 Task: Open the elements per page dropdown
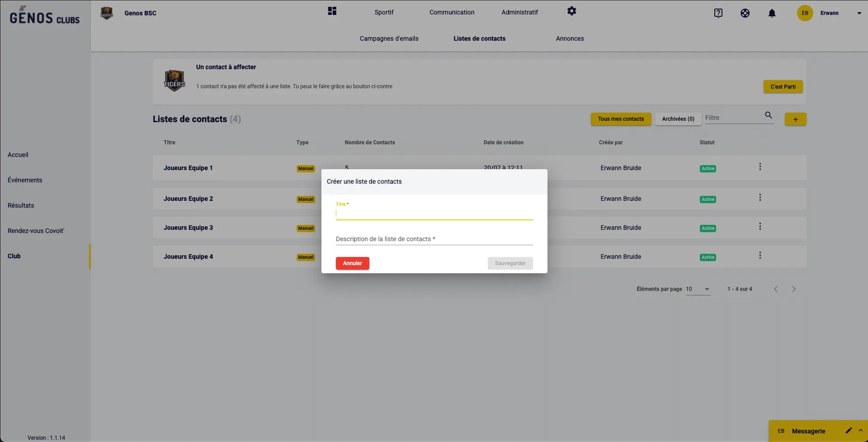click(698, 289)
